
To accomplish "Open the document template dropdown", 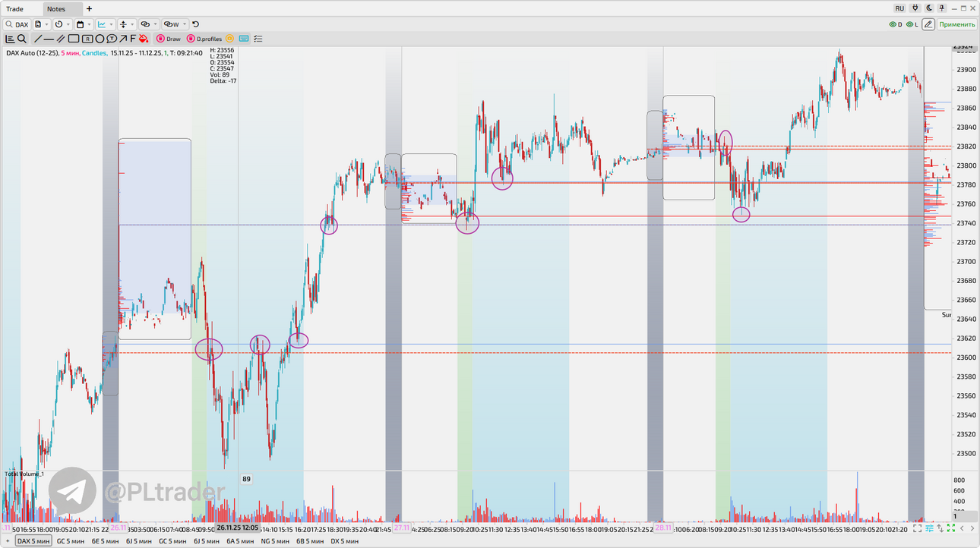I will (x=43, y=24).
